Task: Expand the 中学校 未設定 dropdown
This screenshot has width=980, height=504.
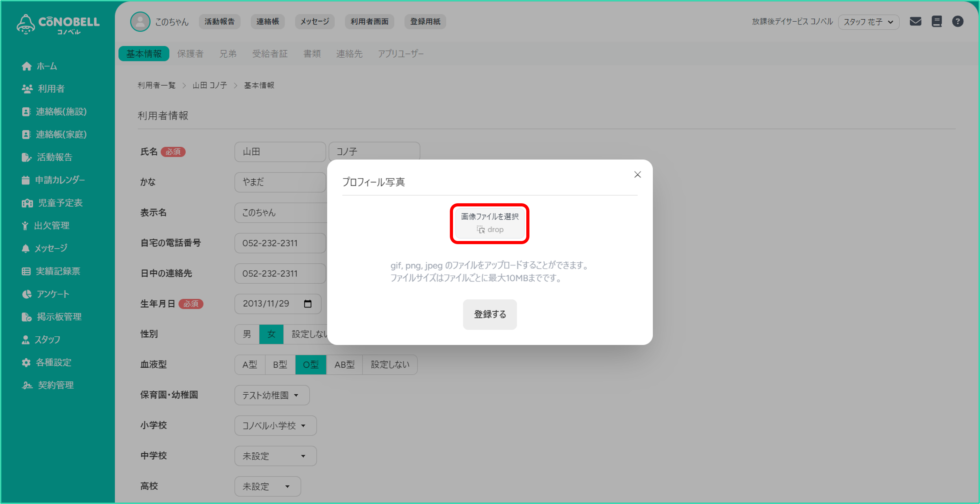Action: point(275,456)
